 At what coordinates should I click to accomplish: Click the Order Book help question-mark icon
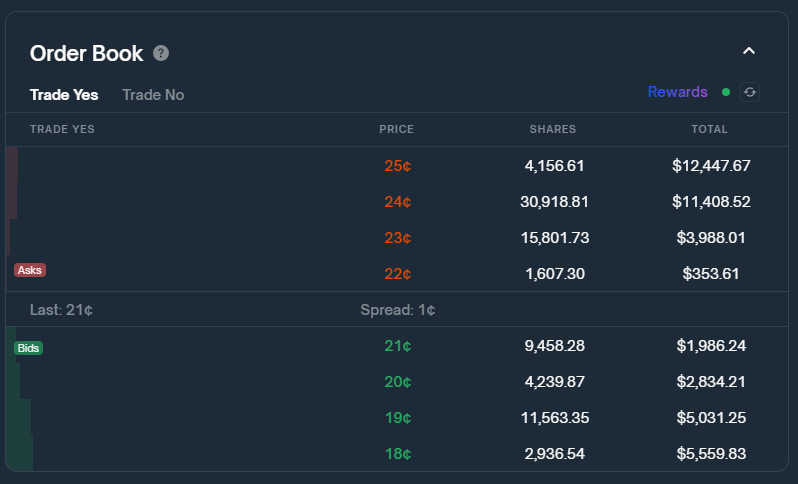click(x=161, y=53)
